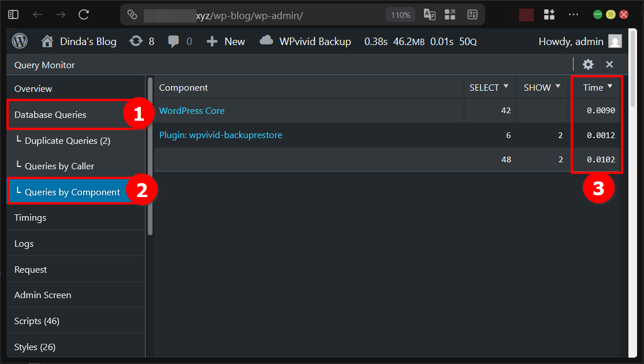Click the Howdy, admin avatar thumbnail
This screenshot has width=644, height=364.
(614, 41)
